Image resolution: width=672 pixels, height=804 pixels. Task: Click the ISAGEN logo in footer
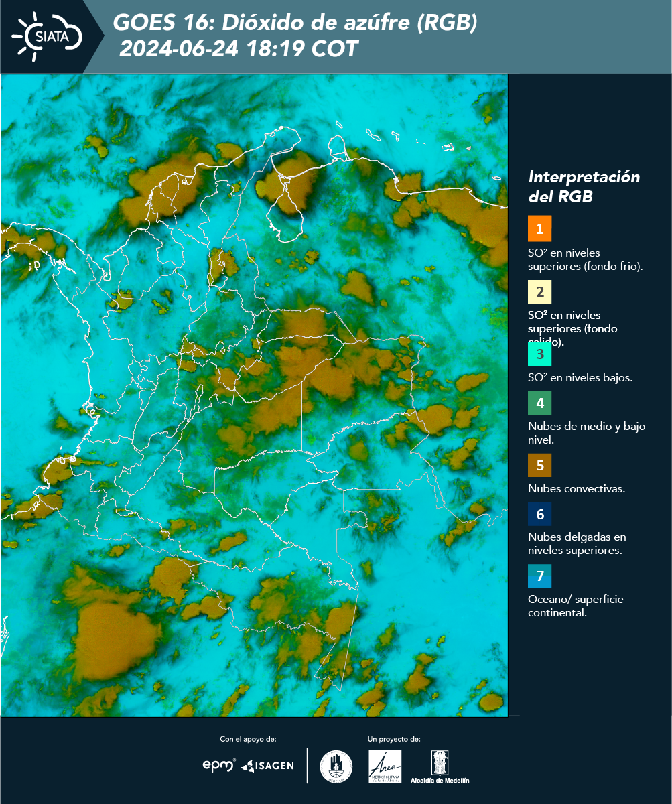268,766
